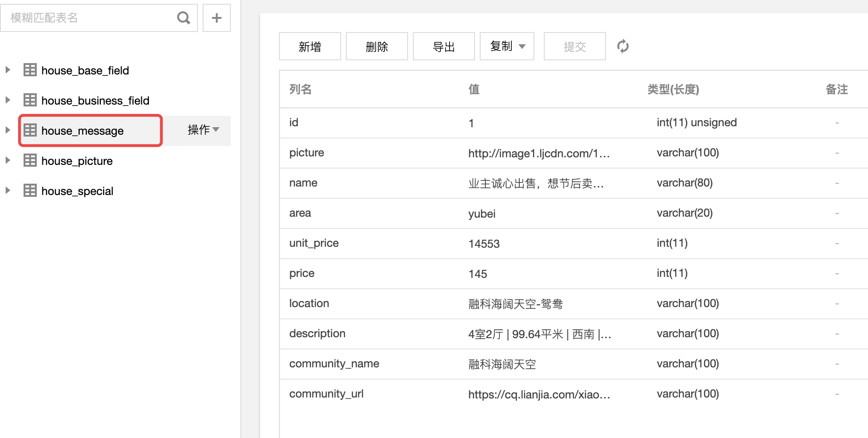Expand the house_picture tree node
Screen dimensions: 868x438
8,160
